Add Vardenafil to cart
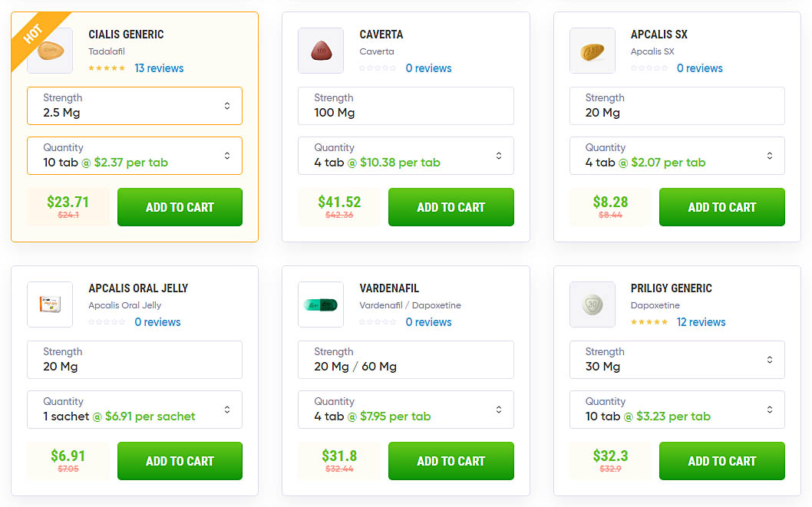 [451, 461]
